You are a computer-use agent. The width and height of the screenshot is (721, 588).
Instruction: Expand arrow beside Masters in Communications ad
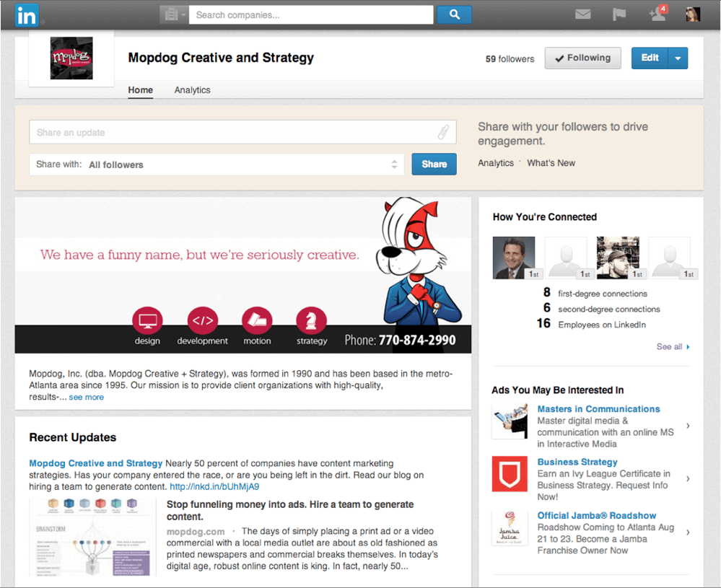pyautogui.click(x=688, y=426)
